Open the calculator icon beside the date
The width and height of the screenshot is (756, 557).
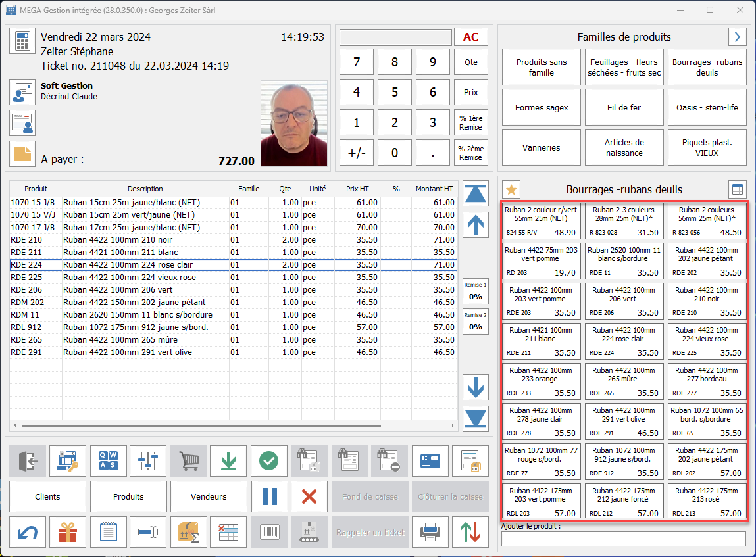[x=22, y=41]
